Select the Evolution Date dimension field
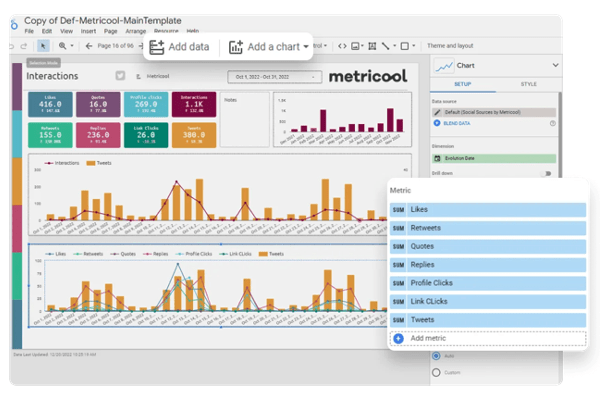 (x=494, y=158)
